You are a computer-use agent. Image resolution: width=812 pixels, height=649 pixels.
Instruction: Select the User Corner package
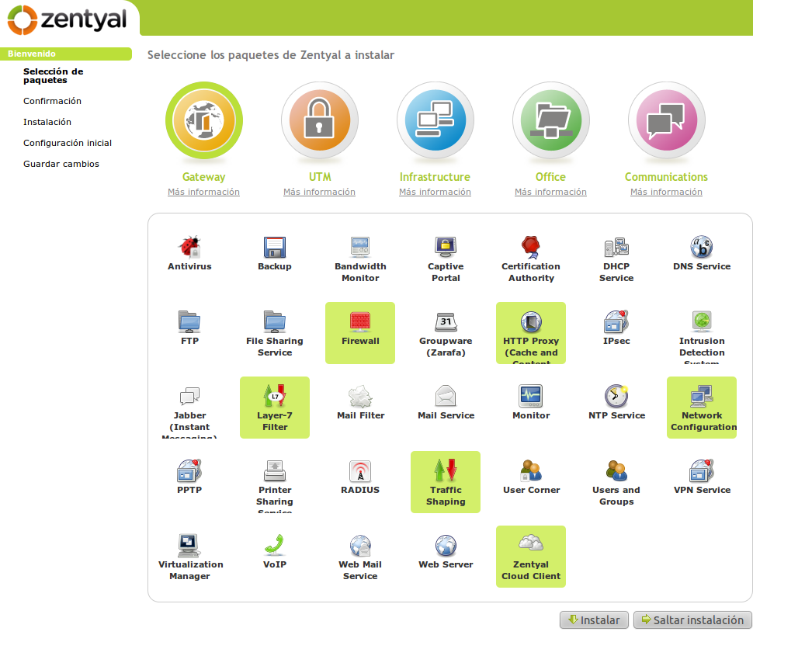pyautogui.click(x=531, y=481)
